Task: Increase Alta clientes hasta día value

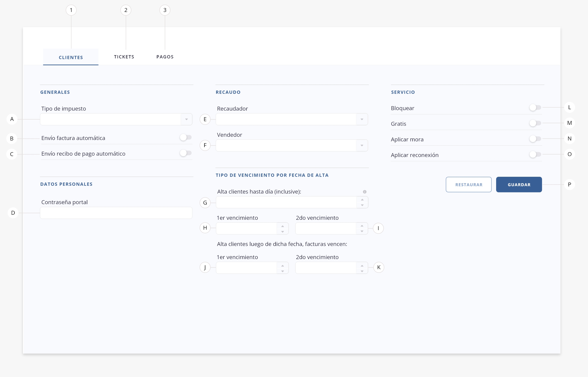Action: 362,200
